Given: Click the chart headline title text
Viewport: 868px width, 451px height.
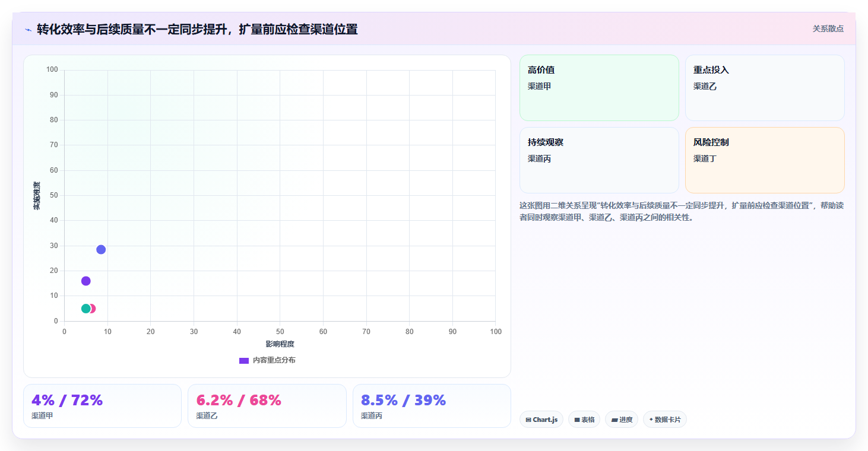Looking at the screenshot, I should coord(197,29).
